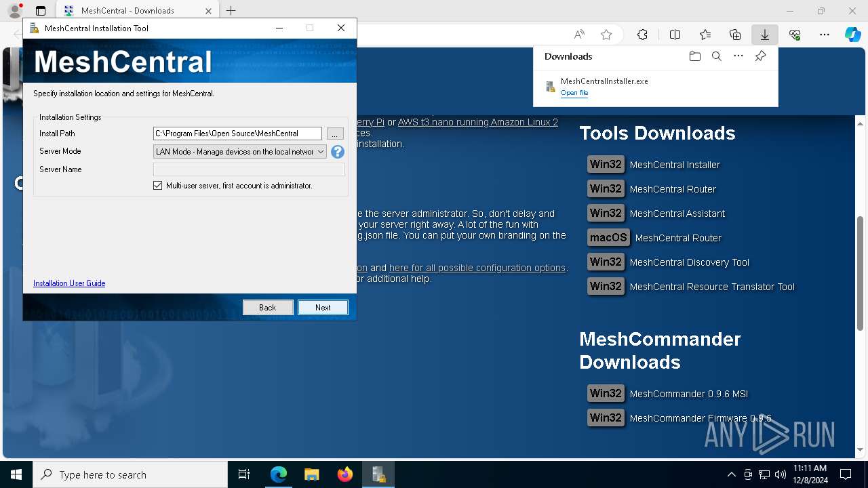
Task: Open File Explorer from taskbar
Action: (x=311, y=474)
